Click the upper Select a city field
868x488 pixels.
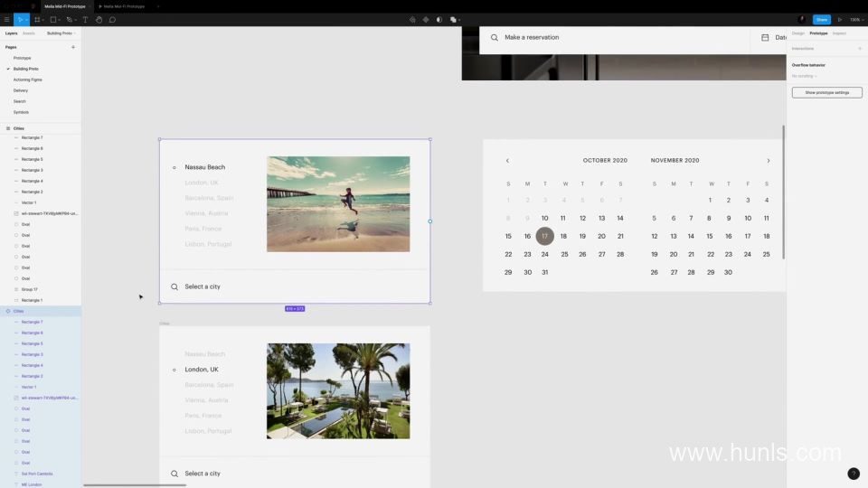(x=295, y=286)
